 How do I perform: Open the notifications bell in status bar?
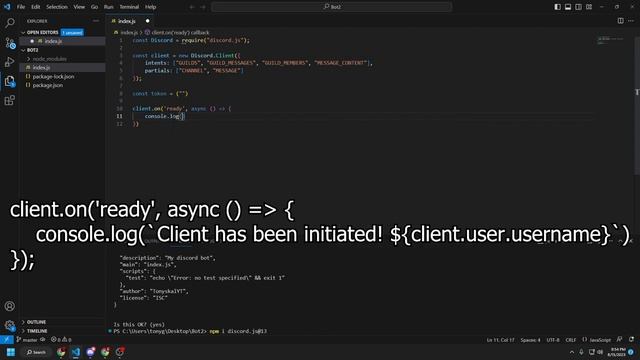tap(631, 340)
